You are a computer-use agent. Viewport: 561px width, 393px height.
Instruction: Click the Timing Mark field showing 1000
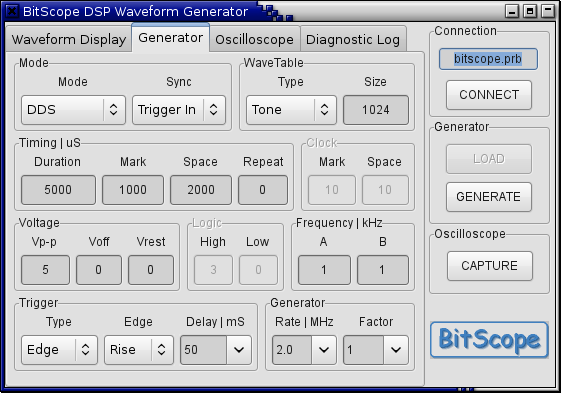[x=133, y=190]
